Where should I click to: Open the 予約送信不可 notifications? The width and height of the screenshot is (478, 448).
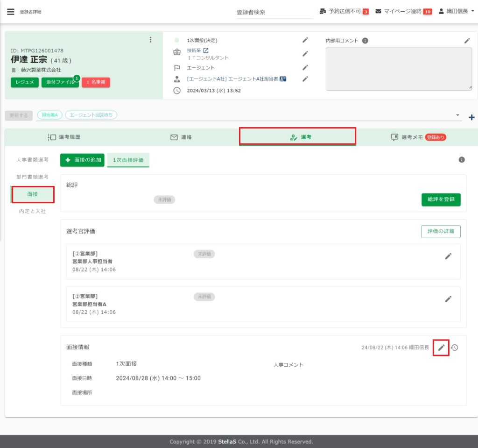point(344,11)
